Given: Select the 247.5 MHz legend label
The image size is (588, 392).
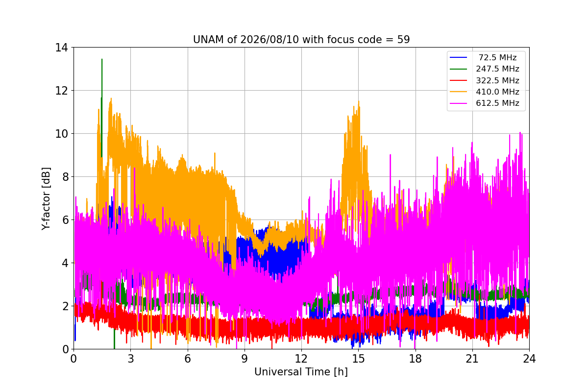Looking at the screenshot, I should click(498, 69).
